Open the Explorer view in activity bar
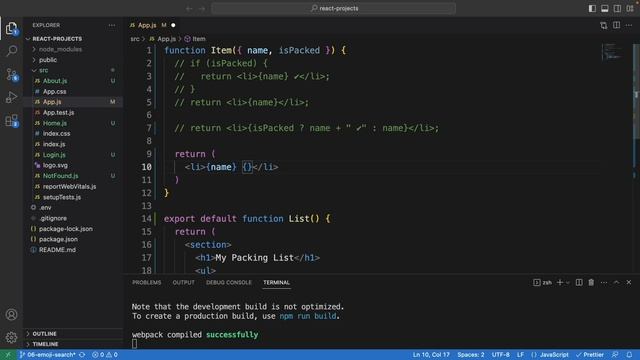640x360 pixels. (11, 29)
